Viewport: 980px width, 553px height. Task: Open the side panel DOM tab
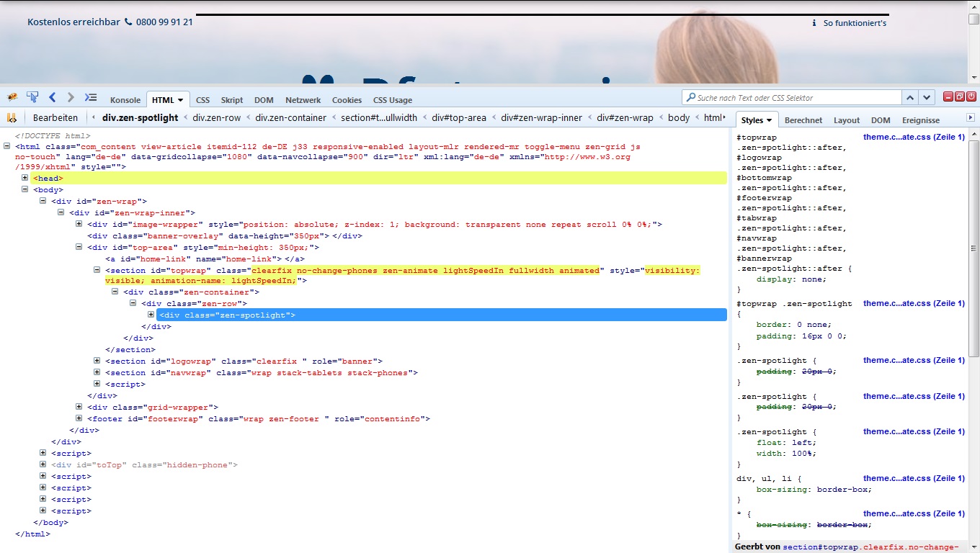pyautogui.click(x=881, y=120)
